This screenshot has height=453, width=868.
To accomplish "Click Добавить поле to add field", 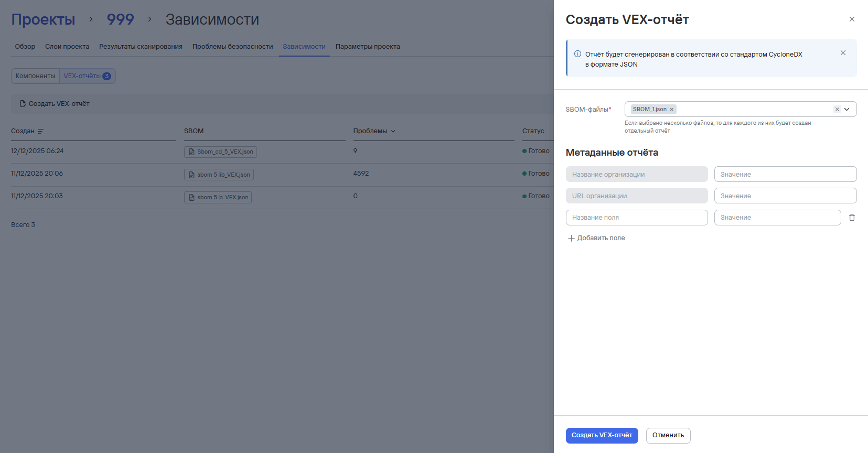I will pos(596,238).
